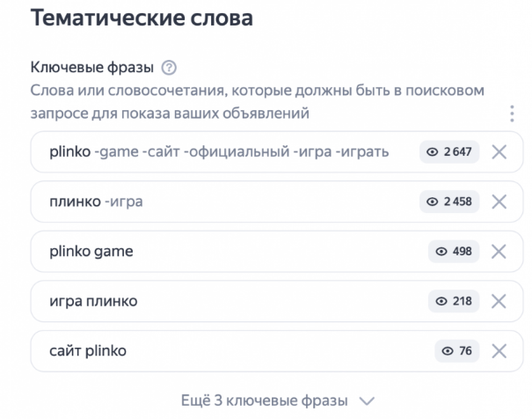Delete the 'игра плинко' key phrase

499,301
